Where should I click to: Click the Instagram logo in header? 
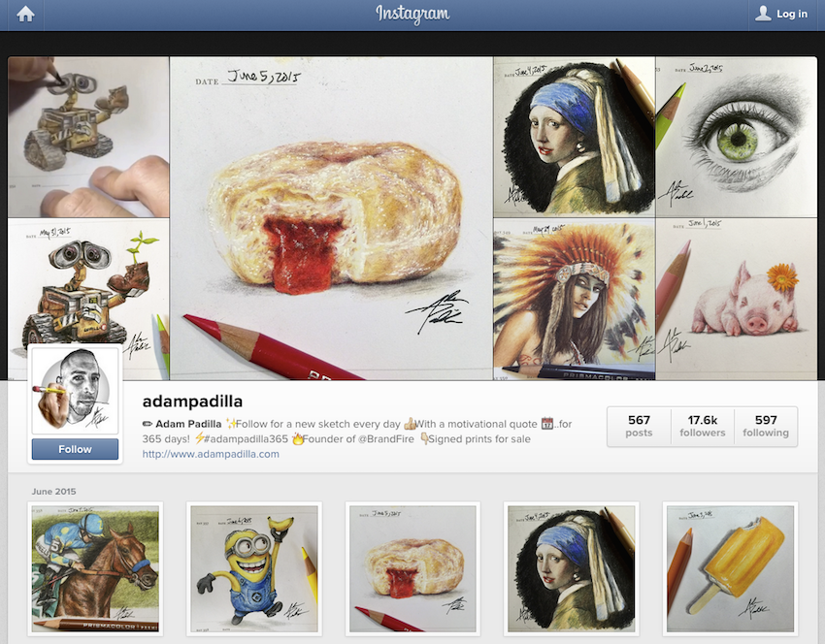coord(412,15)
